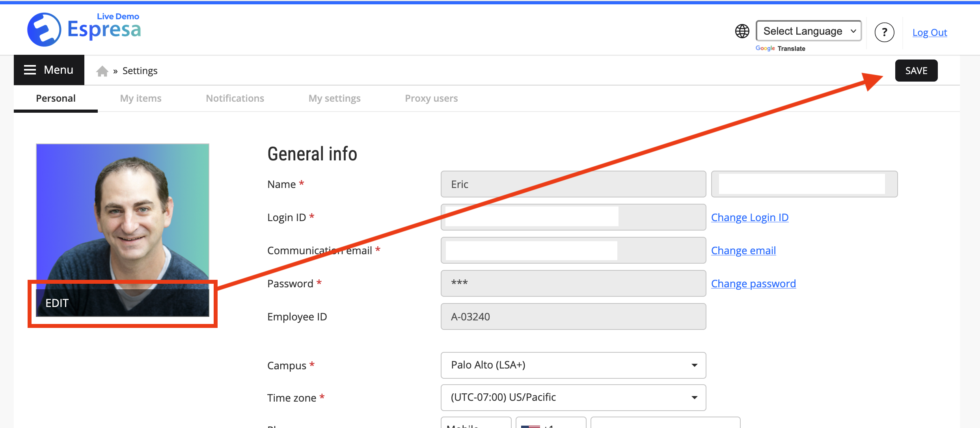Open the Proxy users tab
980x428 pixels.
click(x=431, y=98)
